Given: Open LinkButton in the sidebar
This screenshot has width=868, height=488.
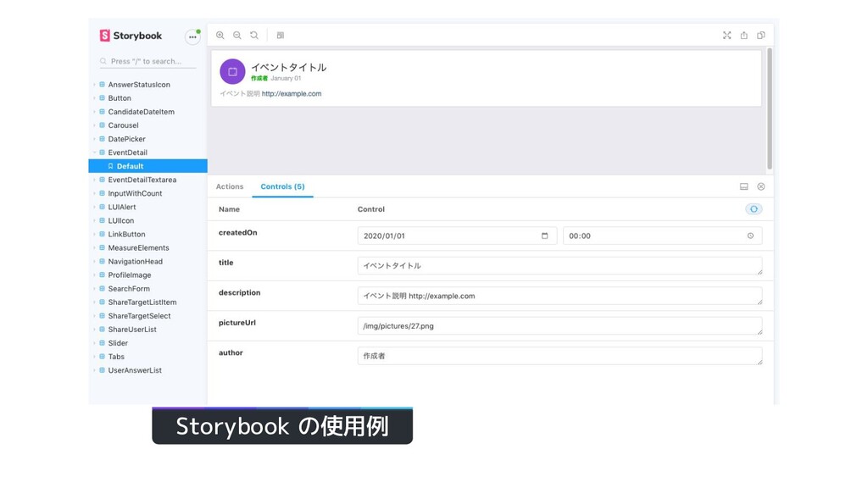Looking at the screenshot, I should click(x=126, y=234).
